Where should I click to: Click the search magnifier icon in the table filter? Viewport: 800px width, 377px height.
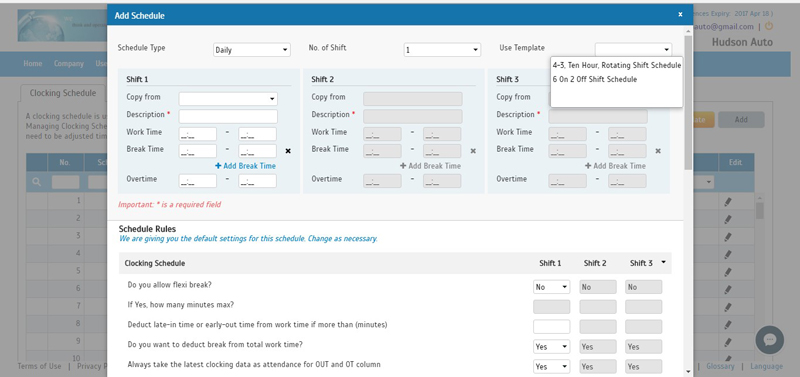pos(37,182)
